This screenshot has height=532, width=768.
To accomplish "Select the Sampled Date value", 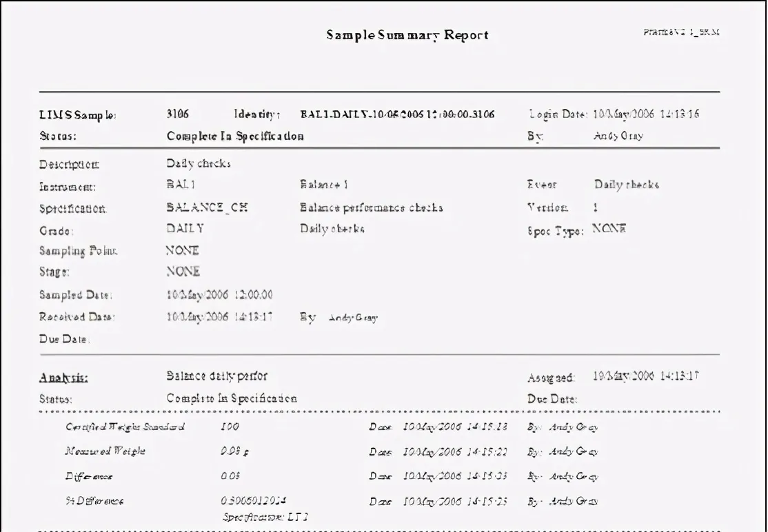I will (219, 295).
